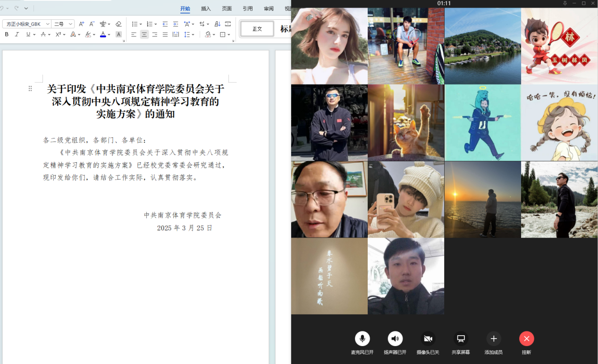Mute the microphone in the call

point(362,339)
